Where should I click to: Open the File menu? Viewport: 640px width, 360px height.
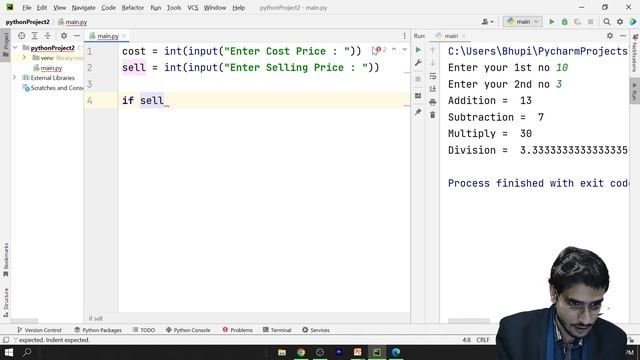click(27, 8)
